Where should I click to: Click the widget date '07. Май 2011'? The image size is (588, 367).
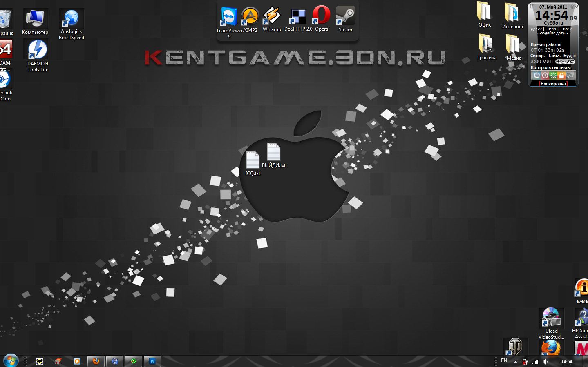click(x=553, y=7)
